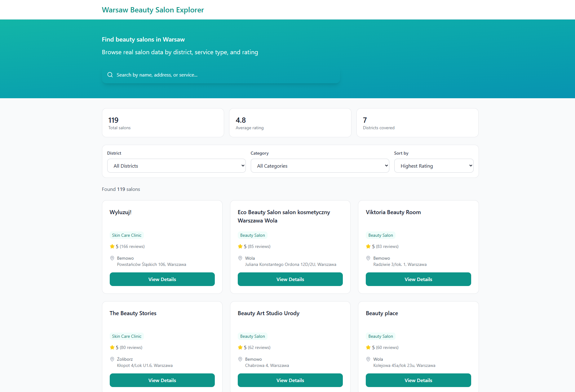The image size is (575, 392).
Task: Click the '(85 reviews)' text
Action: (259, 246)
